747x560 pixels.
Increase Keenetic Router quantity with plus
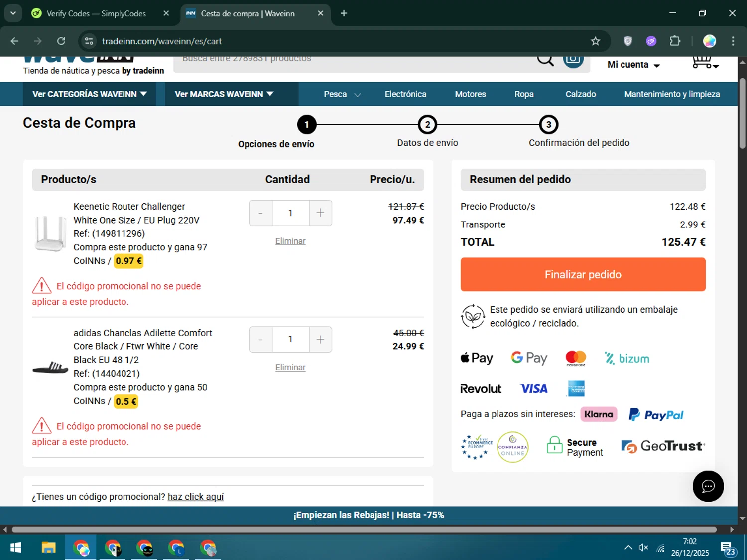[x=320, y=213]
